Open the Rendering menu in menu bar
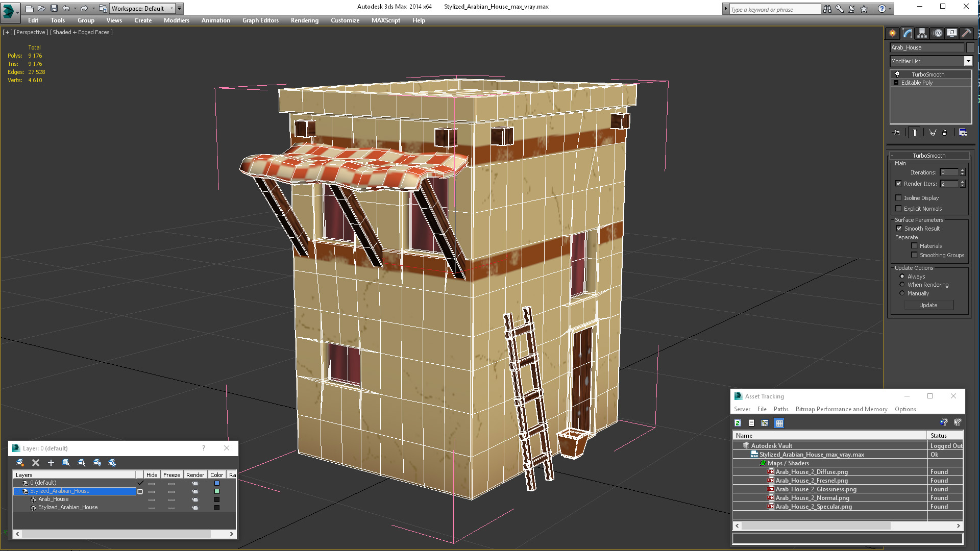980x551 pixels. pos(304,20)
